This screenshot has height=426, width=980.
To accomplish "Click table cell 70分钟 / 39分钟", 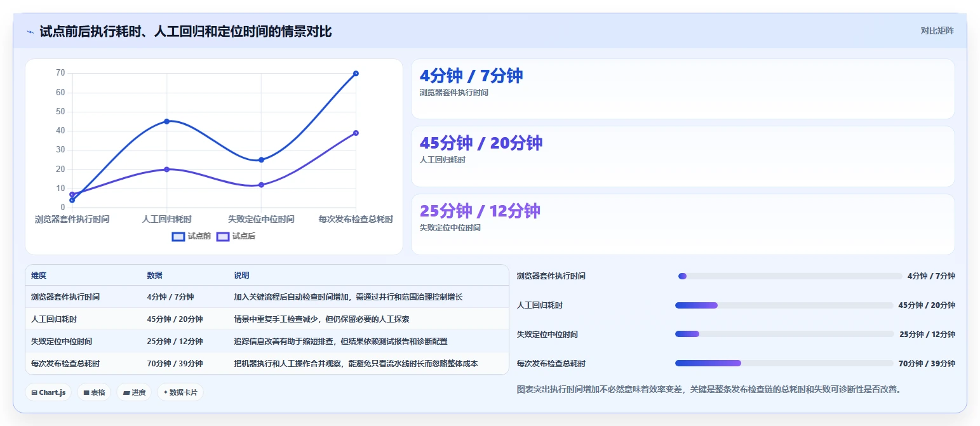I will pos(175,364).
